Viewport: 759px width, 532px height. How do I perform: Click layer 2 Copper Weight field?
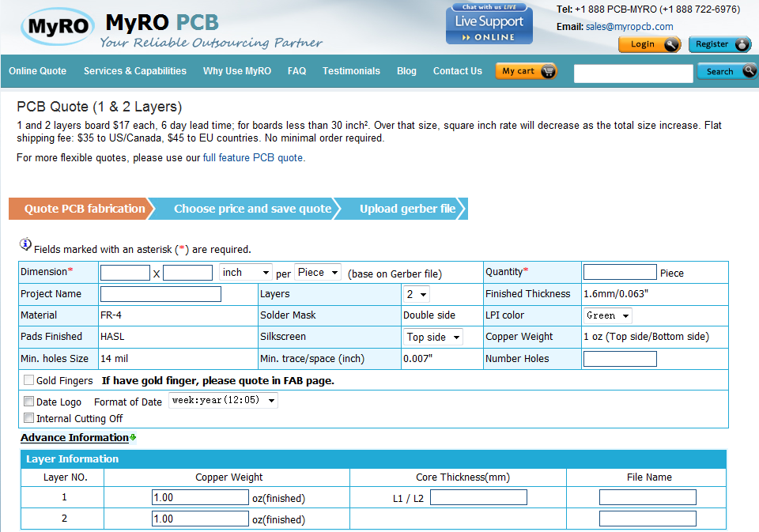[x=200, y=519]
